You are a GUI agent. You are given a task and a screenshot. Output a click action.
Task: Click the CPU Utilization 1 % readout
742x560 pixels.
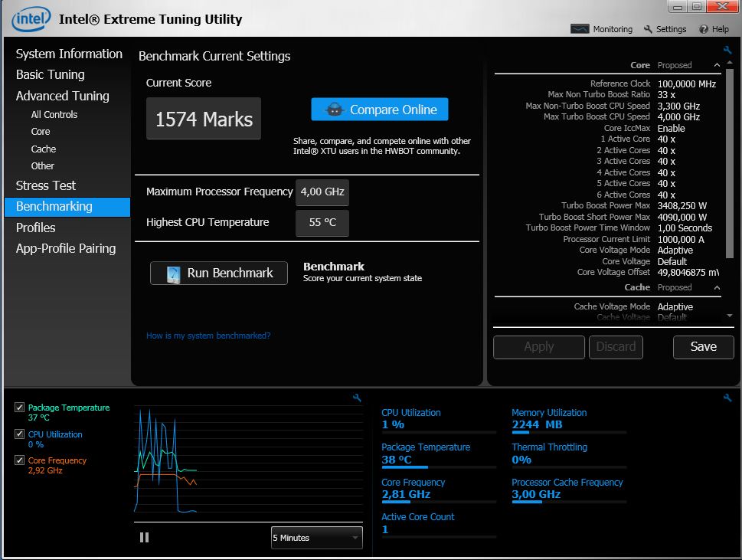[x=393, y=424]
